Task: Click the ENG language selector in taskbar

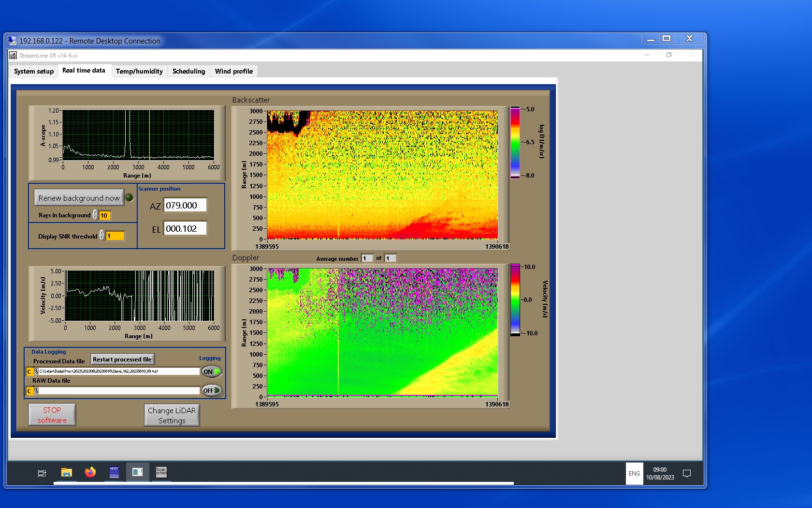Action: click(x=634, y=474)
